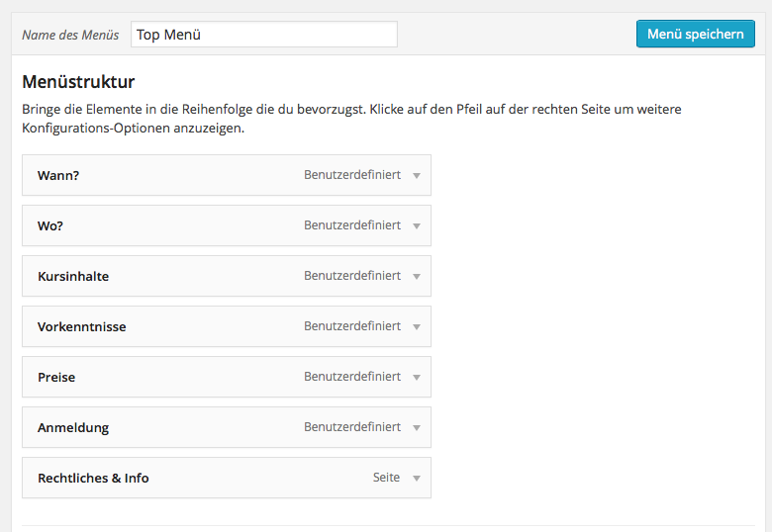The image size is (772, 532).
Task: Click the Menüstruktur heading
Action: pyautogui.click(x=78, y=81)
